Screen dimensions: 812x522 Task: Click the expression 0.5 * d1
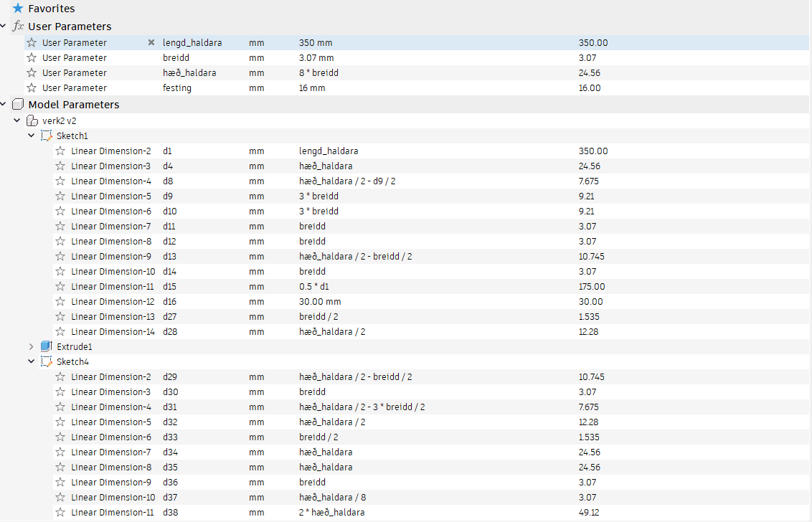tap(313, 286)
